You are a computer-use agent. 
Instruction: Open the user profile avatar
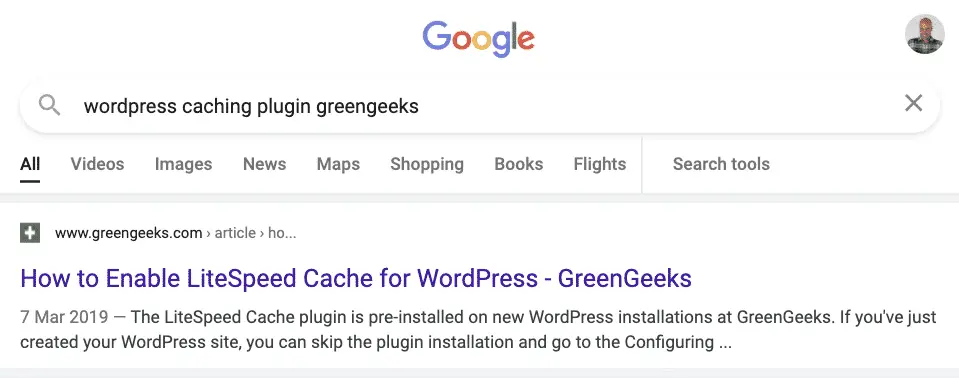tap(925, 34)
